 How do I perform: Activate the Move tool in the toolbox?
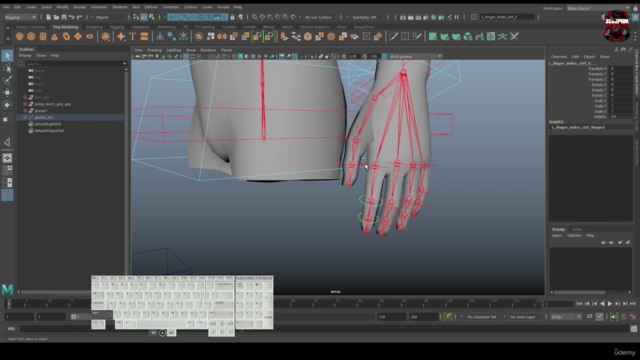pyautogui.click(x=7, y=93)
